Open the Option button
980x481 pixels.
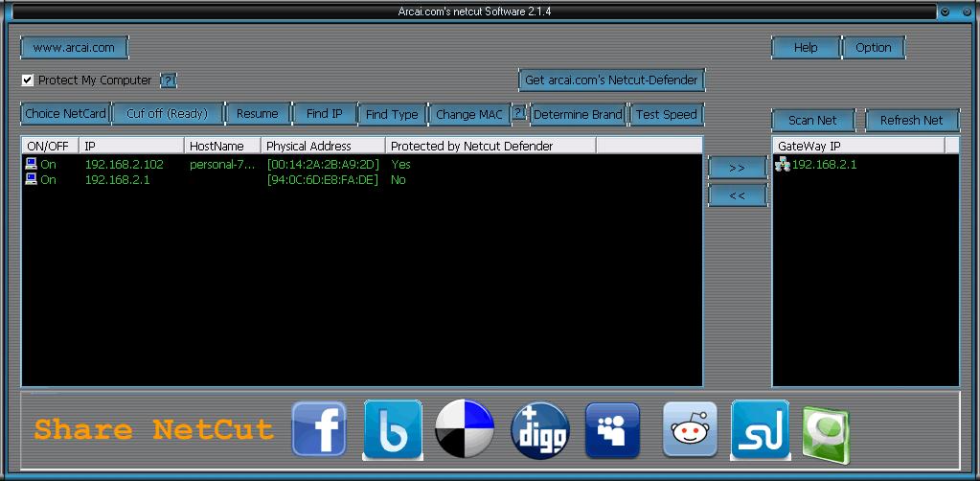point(873,48)
